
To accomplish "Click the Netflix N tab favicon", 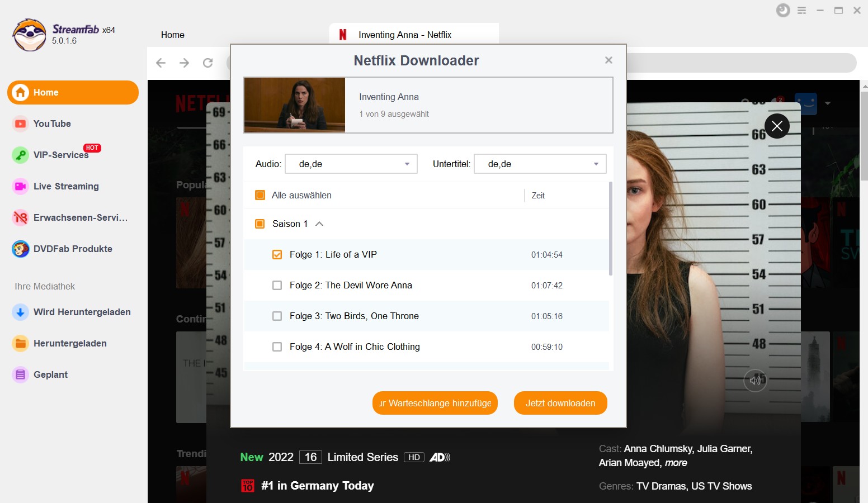I will (x=343, y=35).
